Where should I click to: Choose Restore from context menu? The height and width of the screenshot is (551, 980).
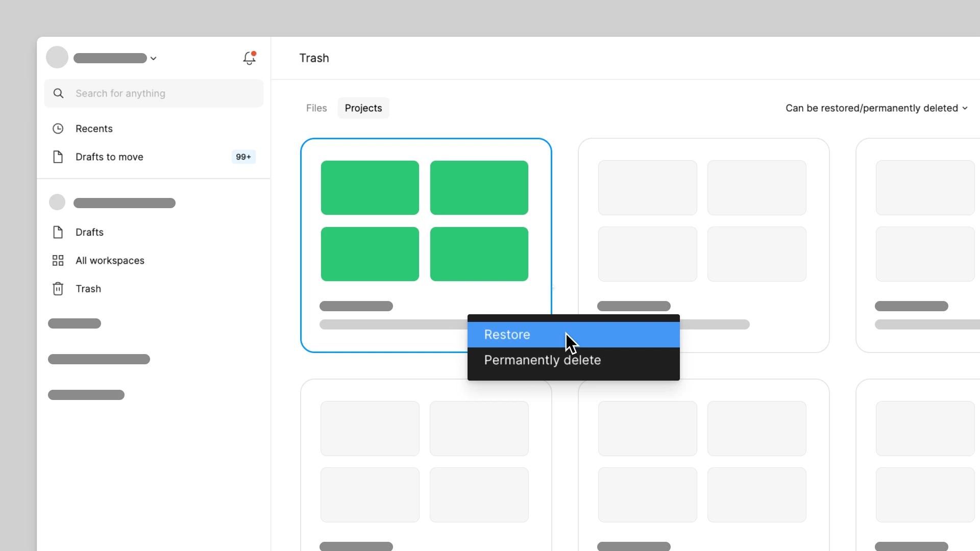507,335
